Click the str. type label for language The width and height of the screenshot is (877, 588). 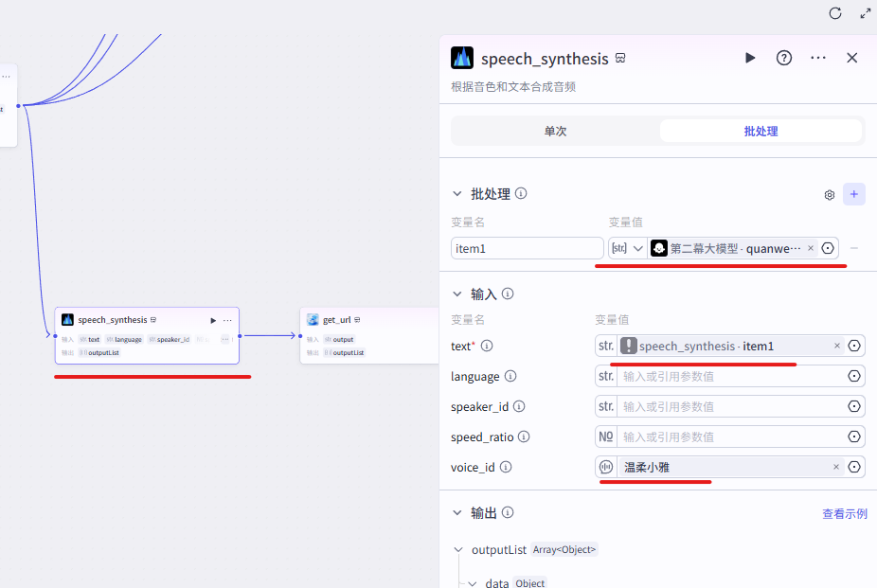pos(606,376)
